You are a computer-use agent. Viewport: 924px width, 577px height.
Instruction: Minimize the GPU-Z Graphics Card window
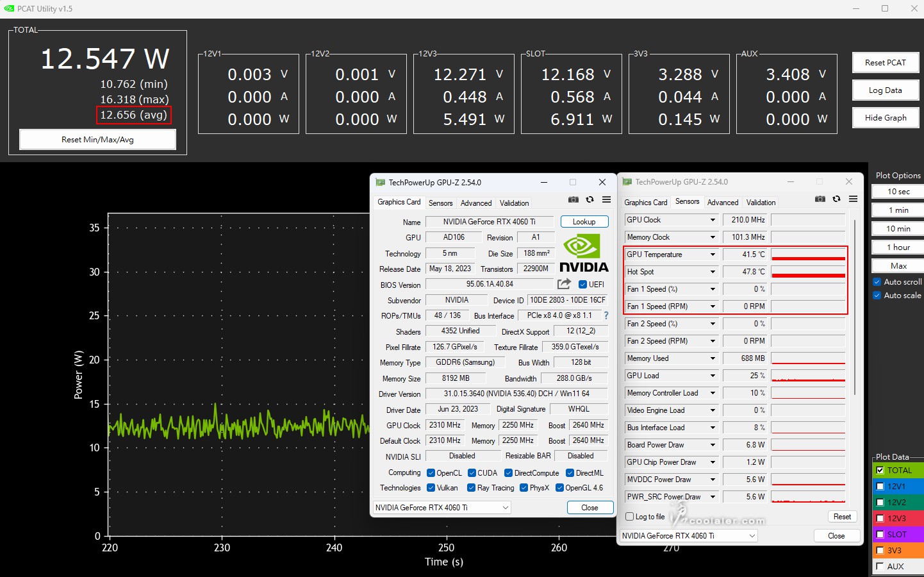tap(544, 183)
